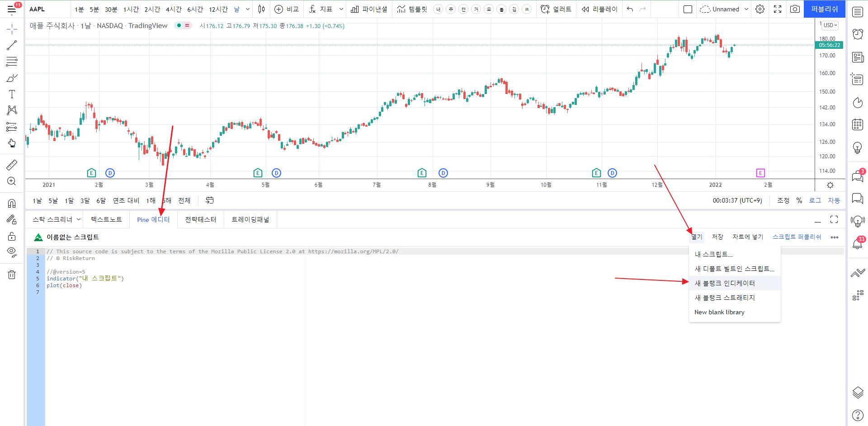Open the Unnamed layout dropdown
868x426 pixels.
pyautogui.click(x=724, y=9)
